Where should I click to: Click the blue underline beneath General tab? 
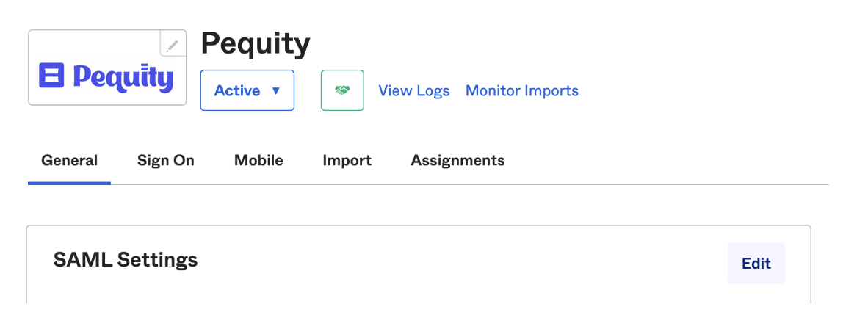69,183
